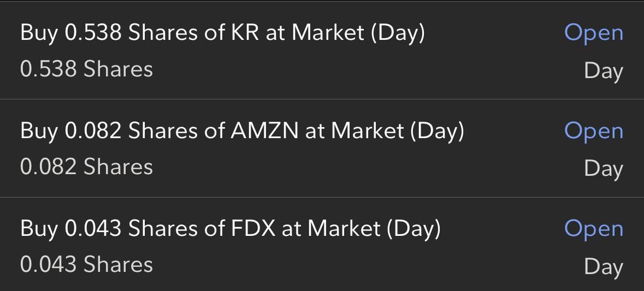This screenshot has height=291, width=644.
Task: Click 'Buy 0.043' in last order title
Action: click(70, 229)
